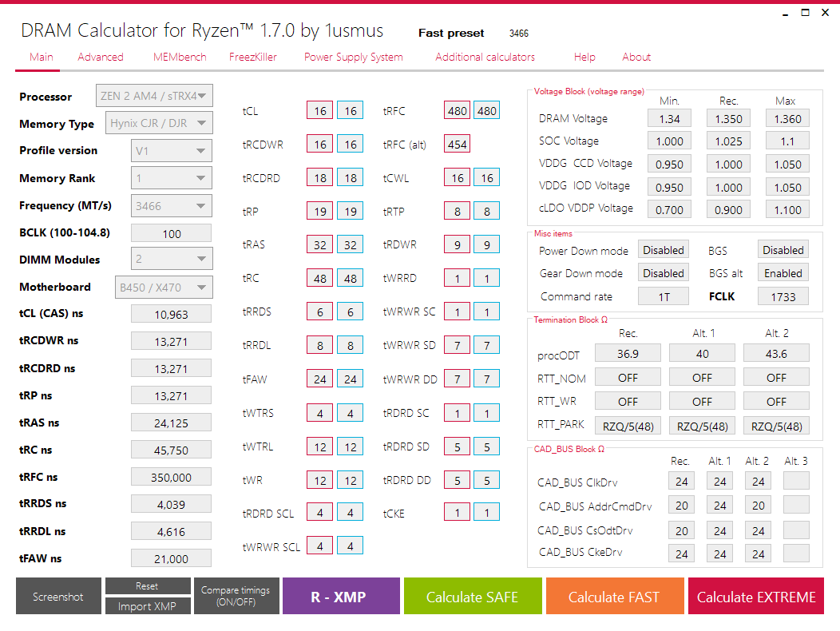This screenshot has height=631, width=840.
Task: Edit the BCLK value field
Action: pos(171,232)
